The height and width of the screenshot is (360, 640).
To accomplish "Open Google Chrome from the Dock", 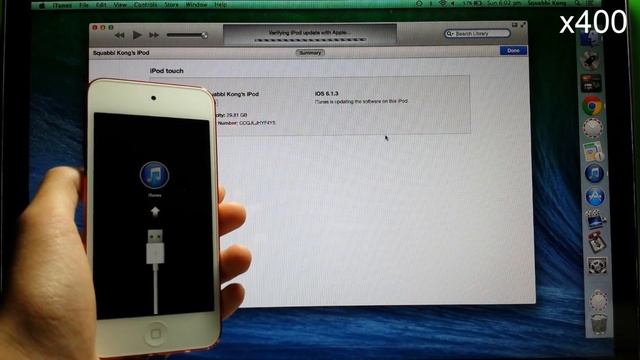I will 592,106.
